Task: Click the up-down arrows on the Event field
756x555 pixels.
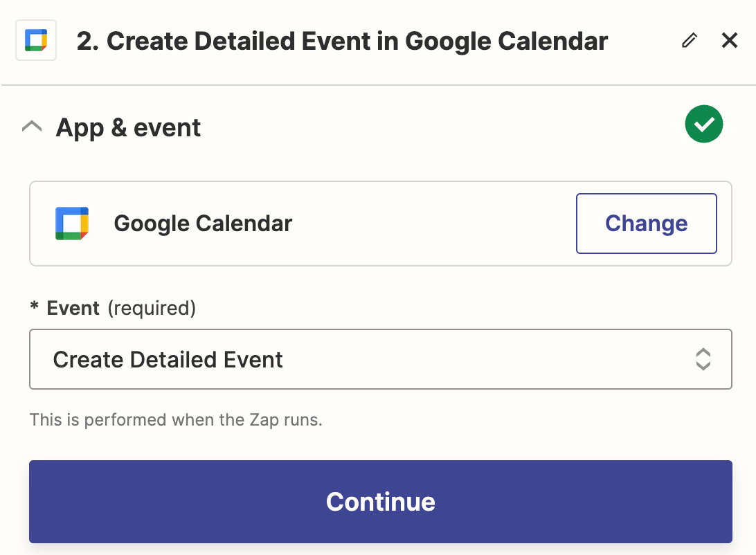Action: 703,359
